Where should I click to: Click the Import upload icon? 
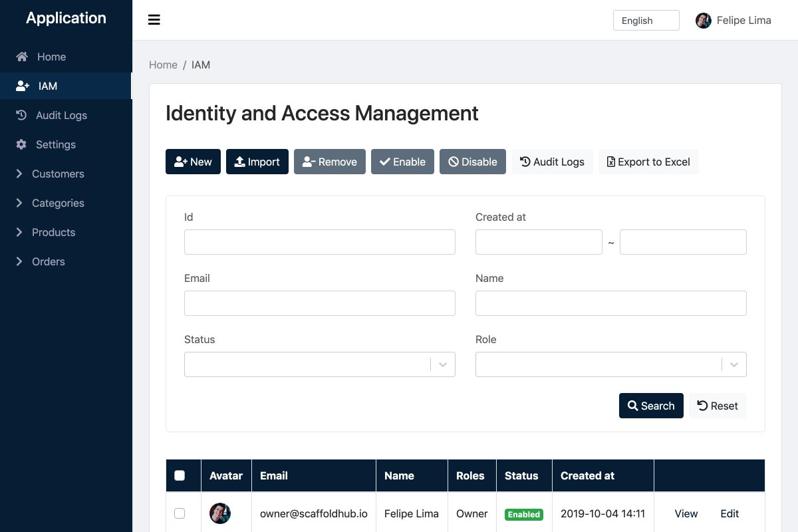click(x=240, y=162)
